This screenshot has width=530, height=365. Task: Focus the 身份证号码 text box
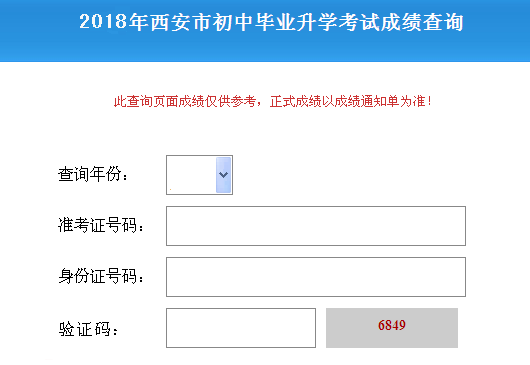click(316, 277)
